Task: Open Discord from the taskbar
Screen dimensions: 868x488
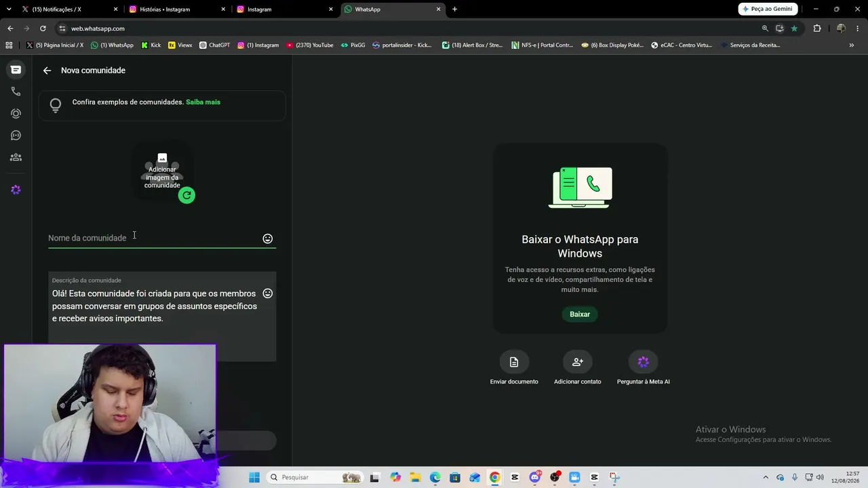Action: click(x=535, y=477)
